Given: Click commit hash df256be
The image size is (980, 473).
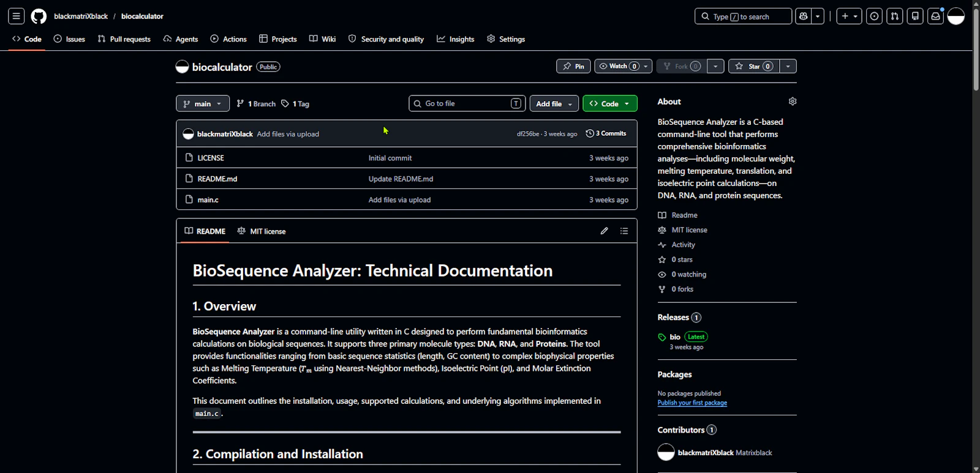Looking at the screenshot, I should 528,134.
